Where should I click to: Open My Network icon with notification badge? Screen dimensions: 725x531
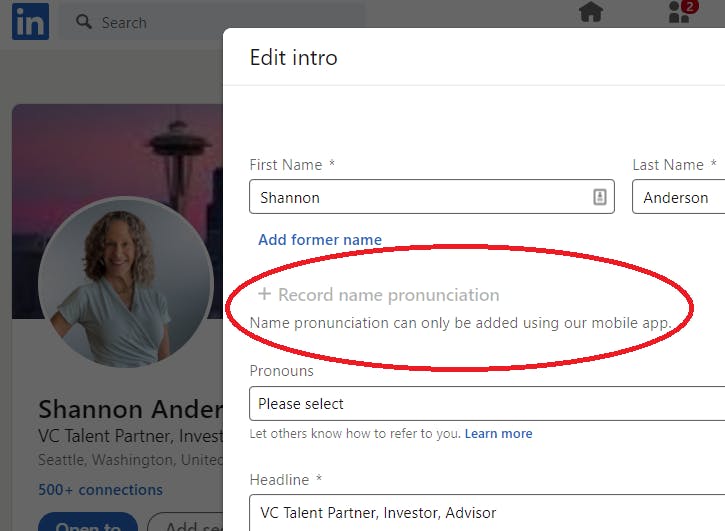click(682, 12)
